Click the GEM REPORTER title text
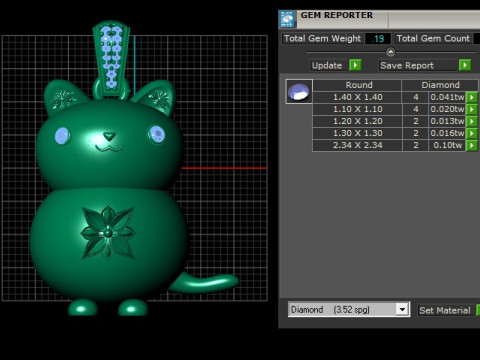 [337, 15]
